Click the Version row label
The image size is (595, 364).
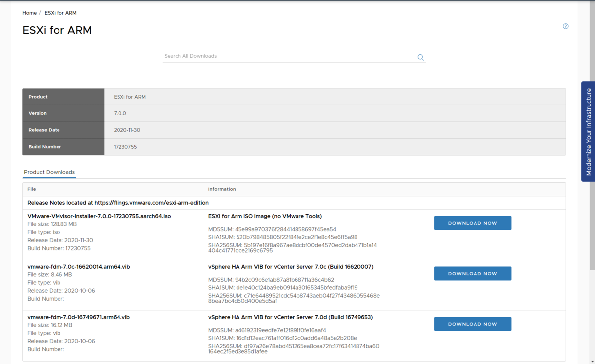pos(38,113)
